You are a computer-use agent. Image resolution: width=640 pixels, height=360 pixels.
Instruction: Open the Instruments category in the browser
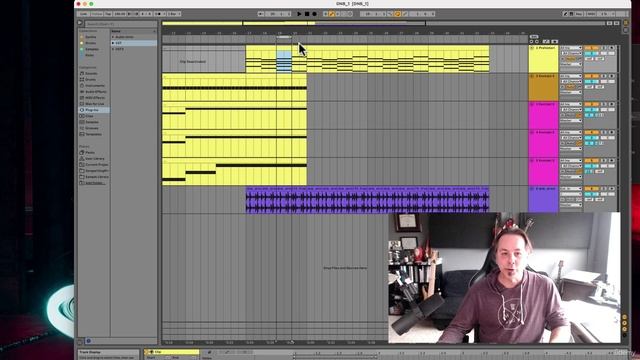click(95, 86)
